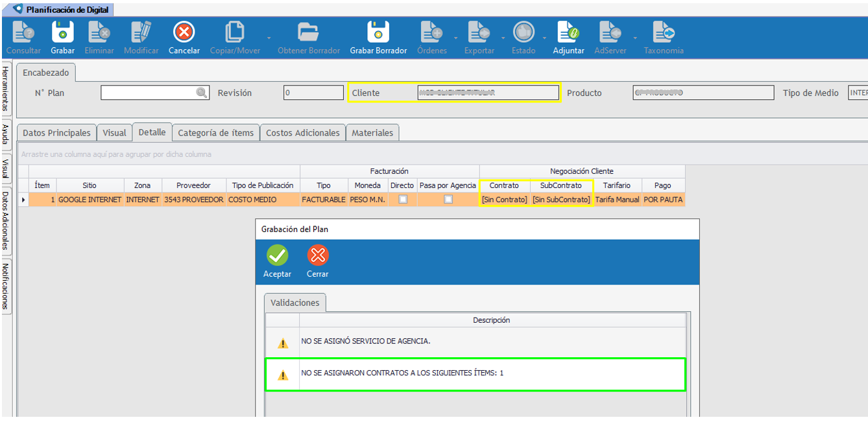This screenshot has height=422, width=868.
Task: Click the Taxonomía toolbar icon
Action: (664, 32)
